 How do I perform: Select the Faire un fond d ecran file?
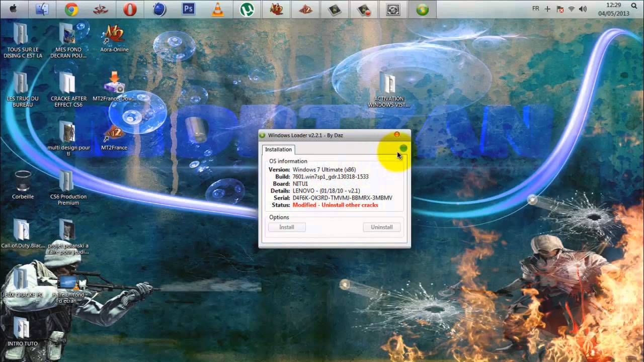coord(68,289)
